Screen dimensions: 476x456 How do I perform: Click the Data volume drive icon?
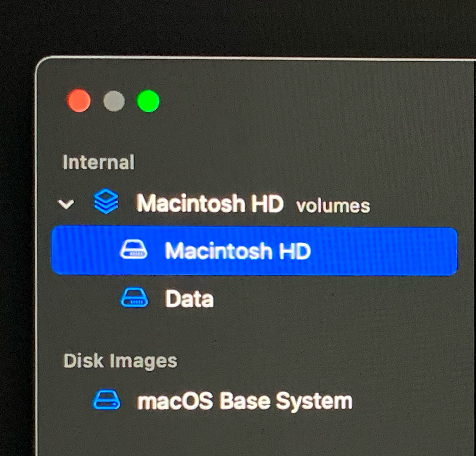click(134, 298)
